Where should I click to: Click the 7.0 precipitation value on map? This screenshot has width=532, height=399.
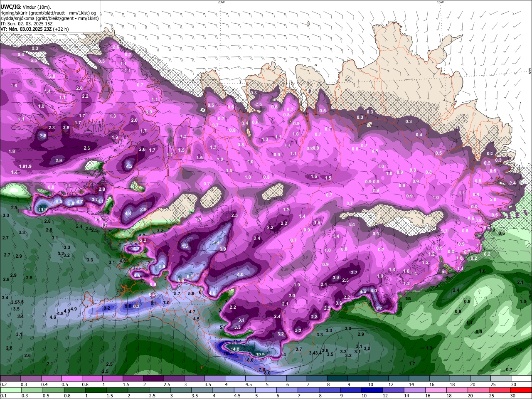click(x=166, y=303)
